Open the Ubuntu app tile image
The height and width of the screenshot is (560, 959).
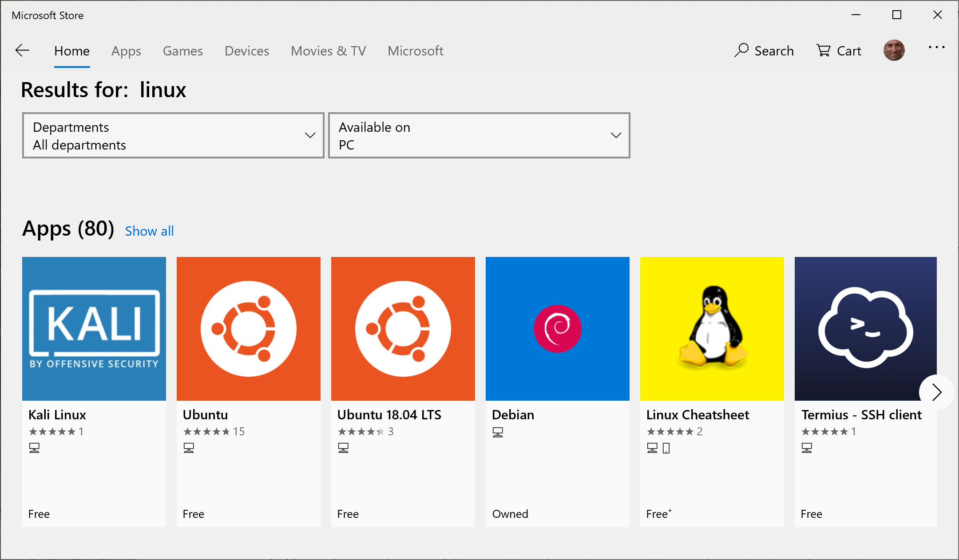(x=249, y=329)
